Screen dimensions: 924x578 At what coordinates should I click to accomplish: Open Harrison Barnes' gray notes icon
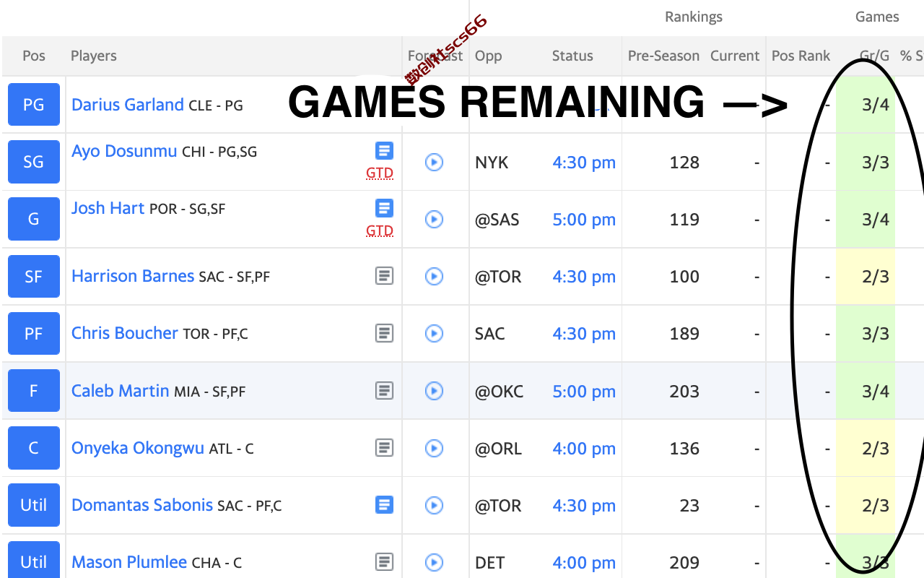(x=385, y=276)
